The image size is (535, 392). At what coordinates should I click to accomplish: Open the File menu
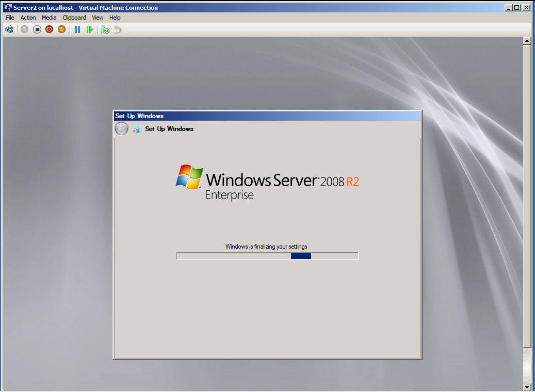(x=10, y=18)
